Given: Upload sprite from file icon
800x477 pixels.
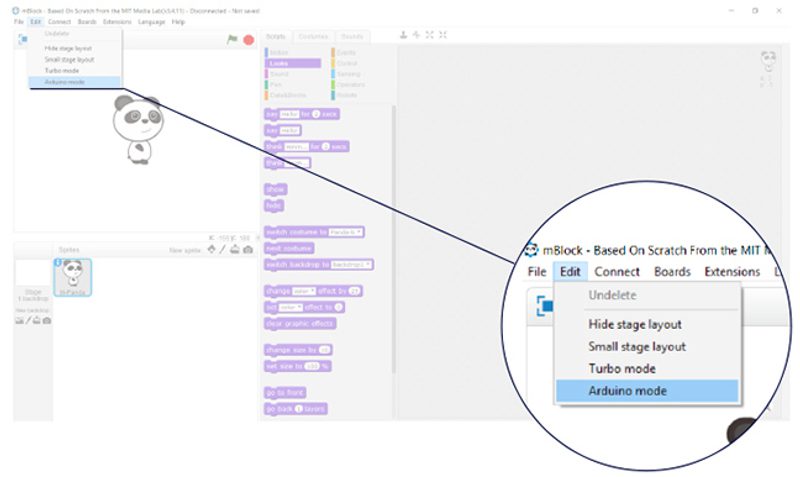Looking at the screenshot, I should tap(235, 249).
